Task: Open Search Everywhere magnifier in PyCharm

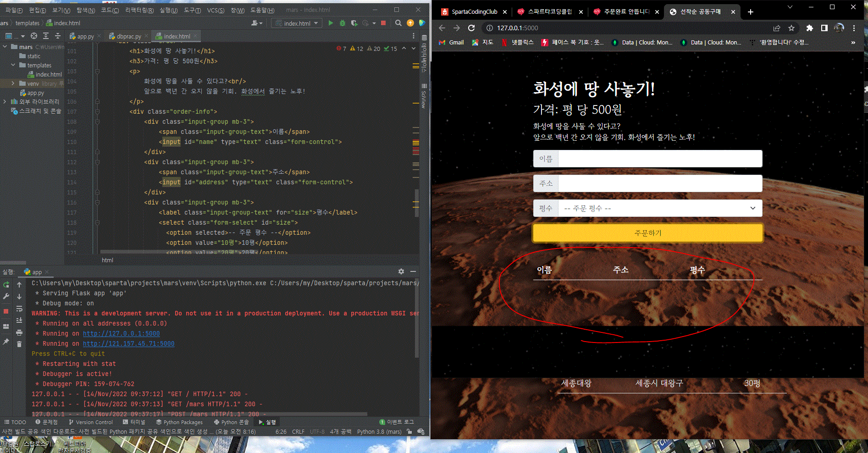Action: click(398, 23)
